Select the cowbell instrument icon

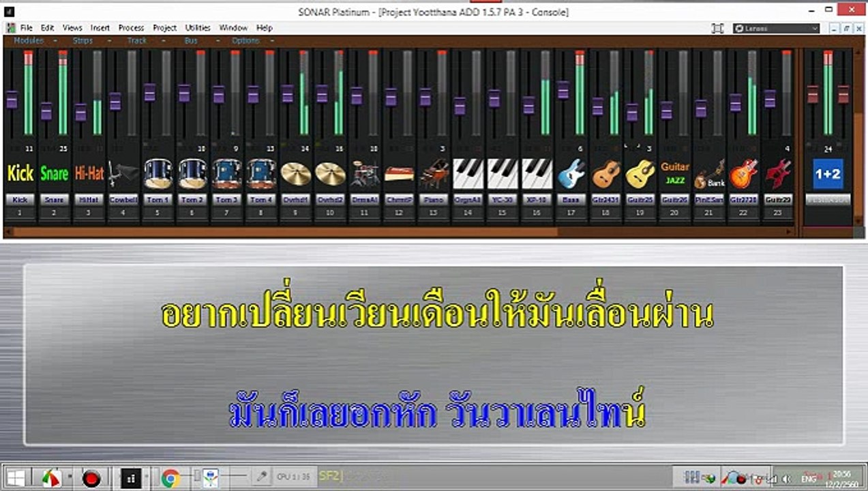pos(123,174)
